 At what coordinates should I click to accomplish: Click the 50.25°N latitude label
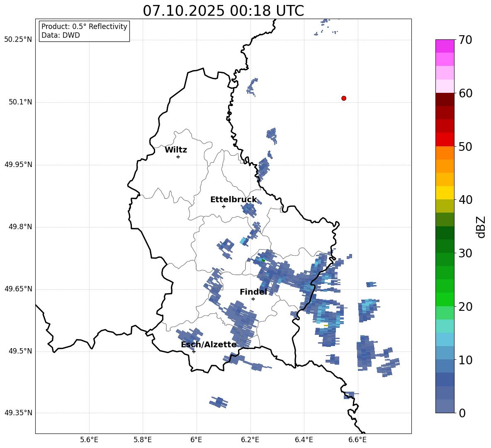(18, 40)
